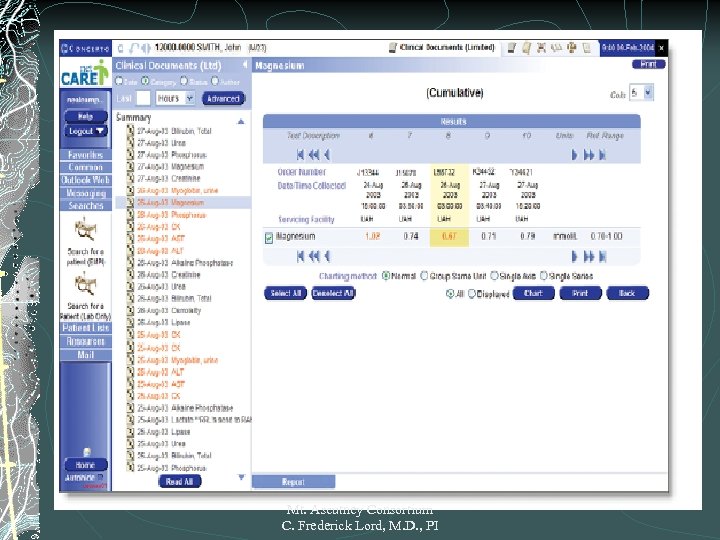Select the All radio option beside Chart
Screen dimensions: 720x540
tap(450, 294)
